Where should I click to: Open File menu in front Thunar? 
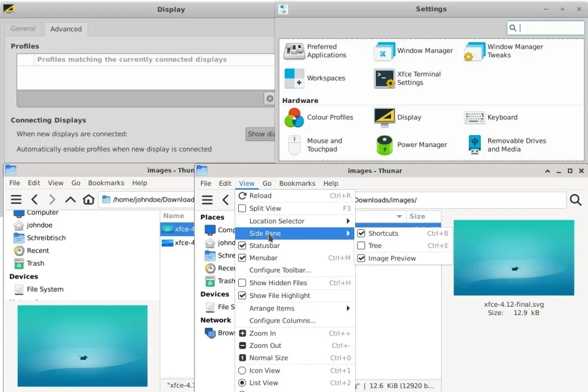click(x=205, y=183)
